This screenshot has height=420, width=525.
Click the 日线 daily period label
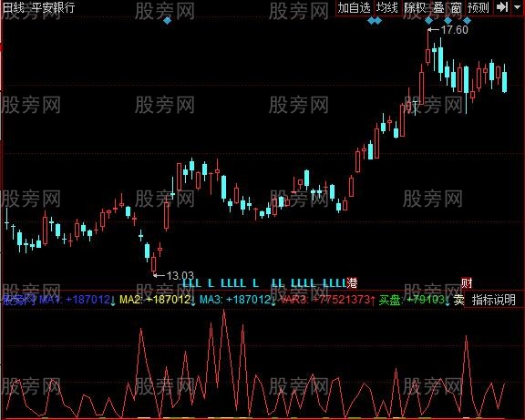pyautogui.click(x=14, y=7)
